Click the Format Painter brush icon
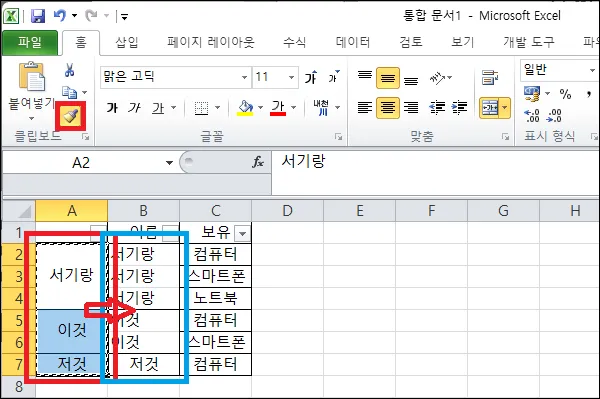600x399 pixels. click(71, 116)
